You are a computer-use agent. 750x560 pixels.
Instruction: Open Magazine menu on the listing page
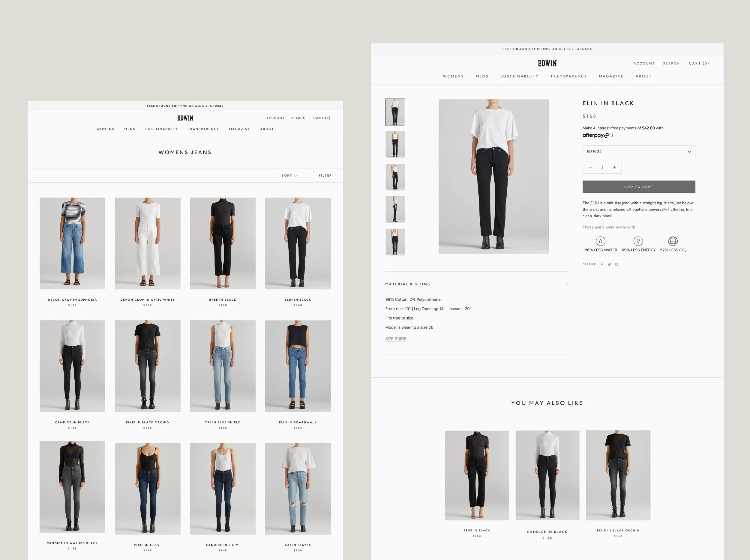coord(239,129)
